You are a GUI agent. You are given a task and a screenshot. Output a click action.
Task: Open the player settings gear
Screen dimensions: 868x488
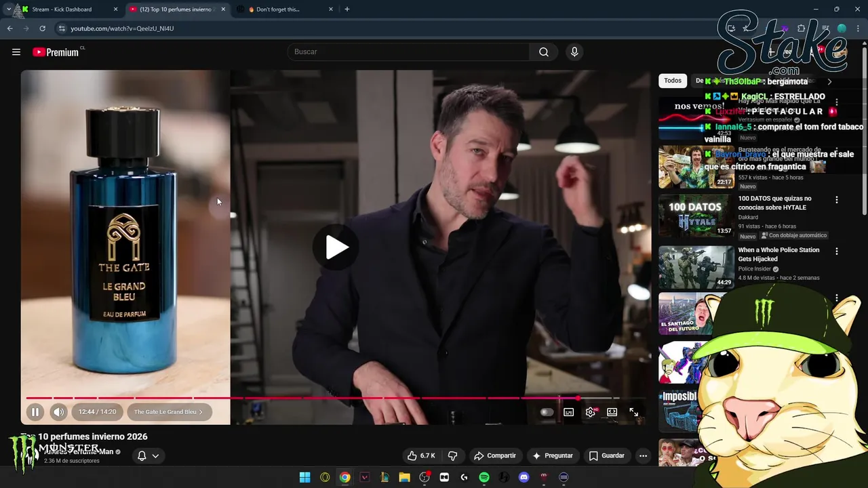(591, 412)
